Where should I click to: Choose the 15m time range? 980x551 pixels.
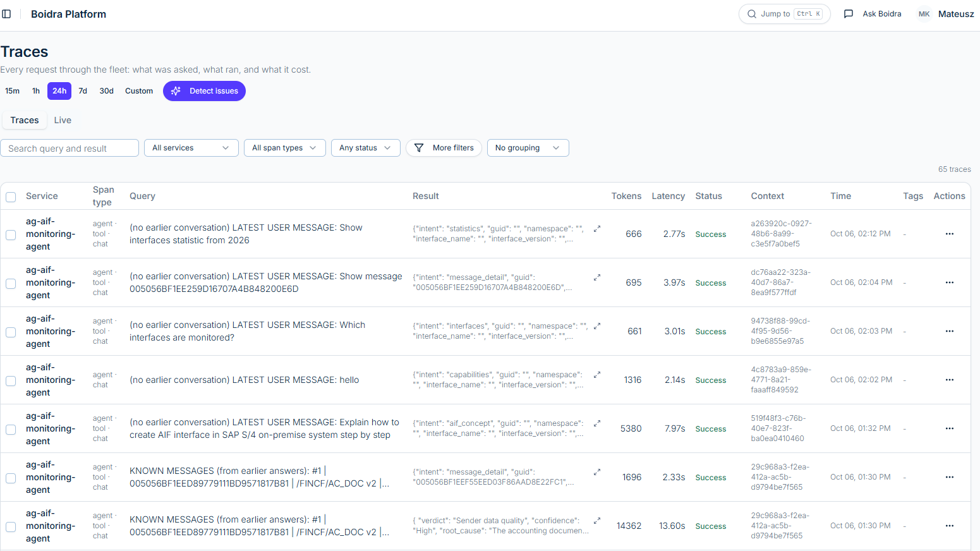13,91
